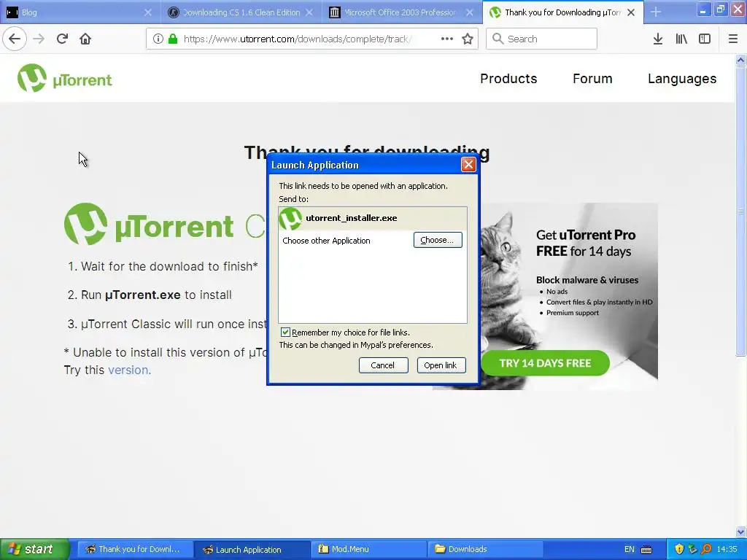
Task: Open the Library toolbar icon
Action: [681, 39]
